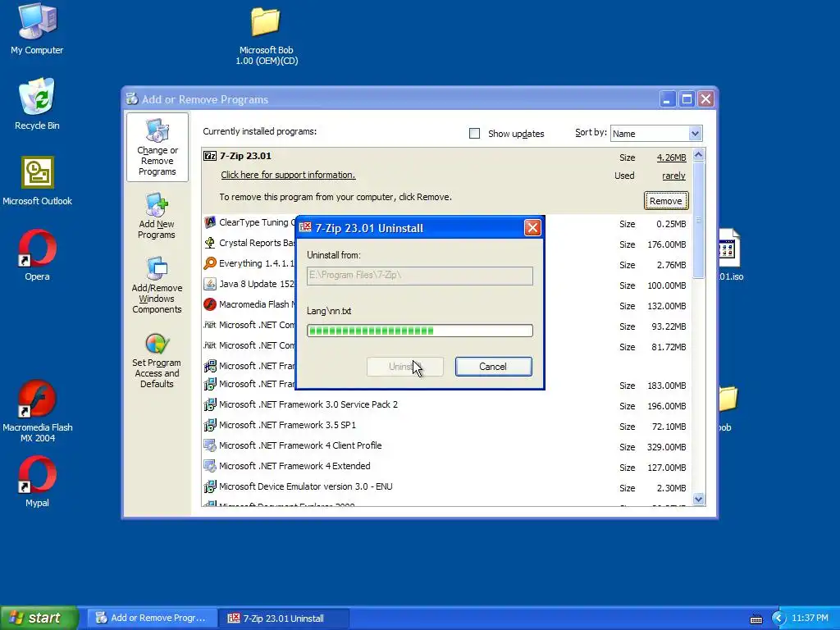Switch to Add or Remove Programs taskbar button

[152, 618]
